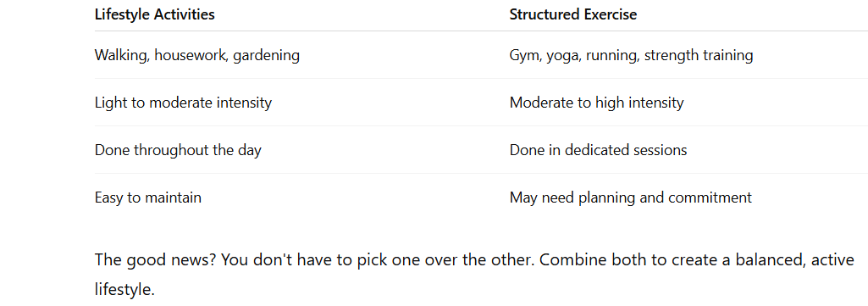Click the Structured Exercise column header
Image resolution: width=868 pixels, height=306 pixels.
[x=573, y=14]
